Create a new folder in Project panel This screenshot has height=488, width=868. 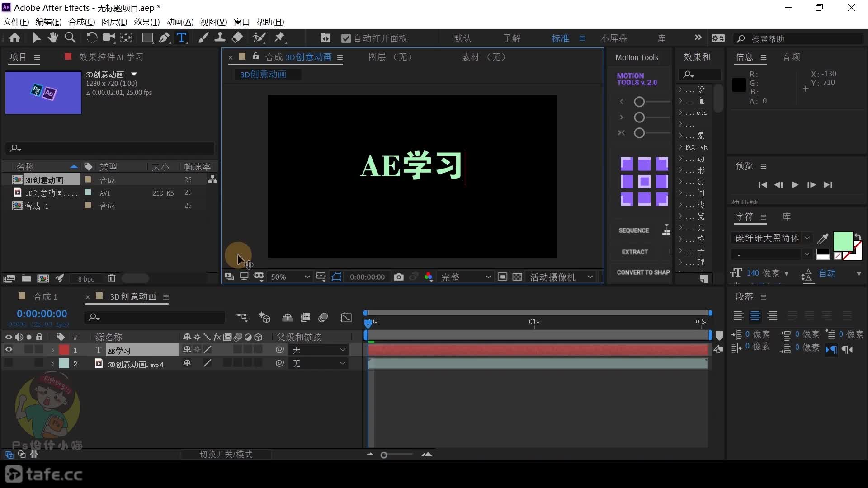(x=26, y=278)
